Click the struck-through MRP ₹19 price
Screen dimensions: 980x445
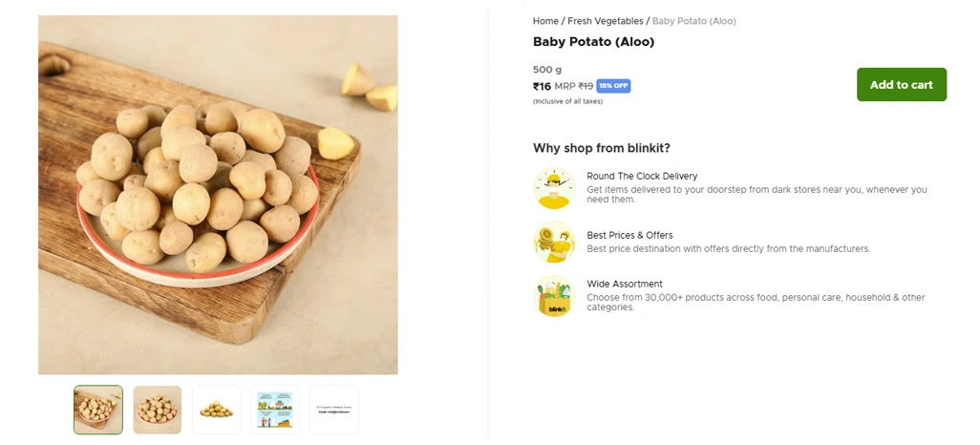(x=586, y=86)
